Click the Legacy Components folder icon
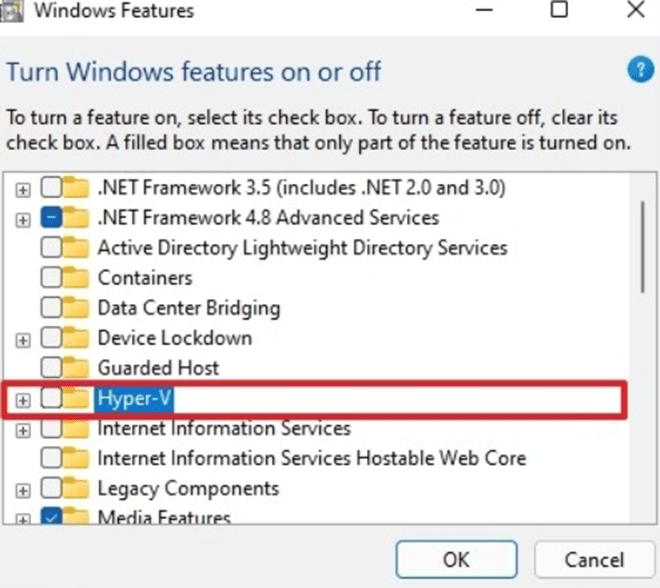Screen dimensions: 660x588 [x=77, y=488]
